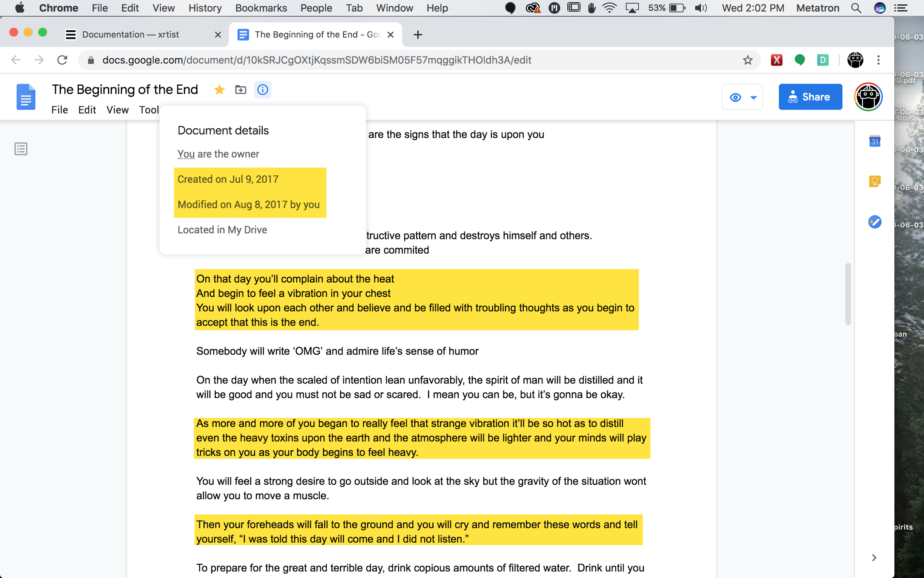
Task: Toggle viewing mode with the eye icon
Action: coord(735,98)
